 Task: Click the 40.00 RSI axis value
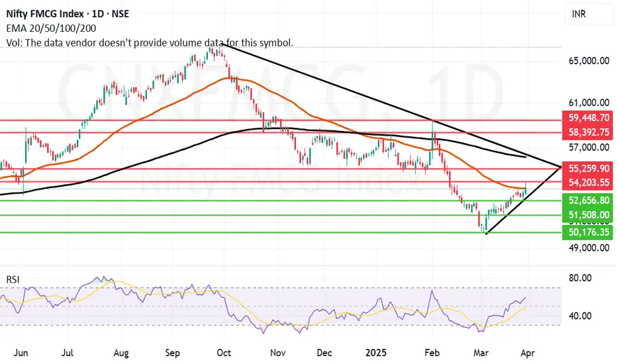pos(580,316)
